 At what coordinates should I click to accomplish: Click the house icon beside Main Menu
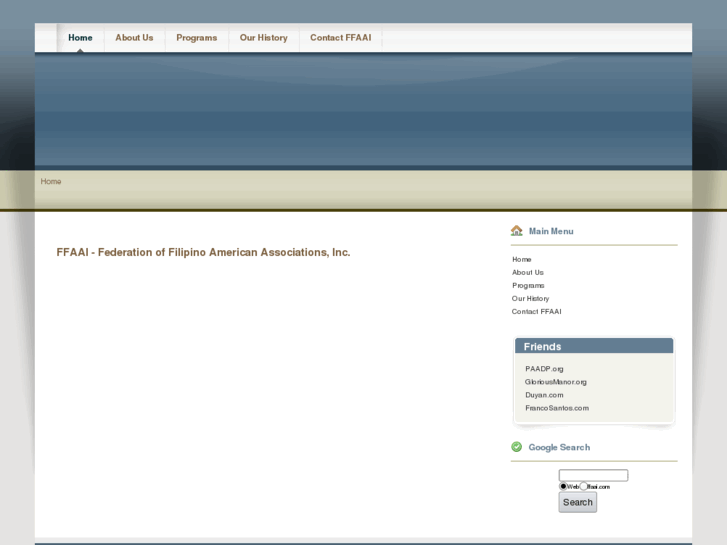point(517,231)
